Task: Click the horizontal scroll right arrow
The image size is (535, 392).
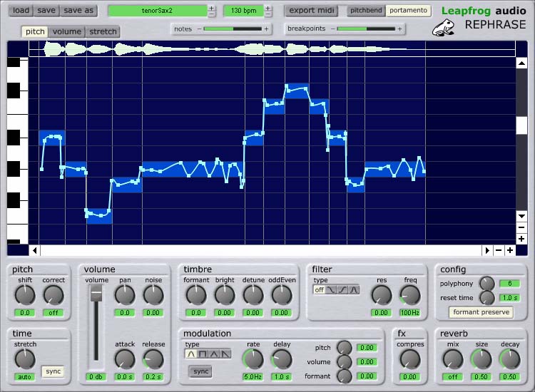Action: [487, 251]
